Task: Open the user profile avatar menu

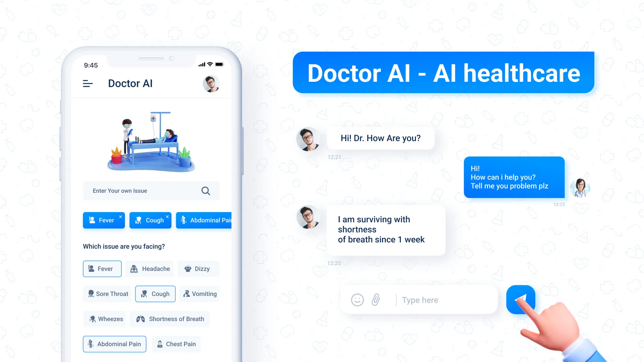Action: (x=211, y=84)
